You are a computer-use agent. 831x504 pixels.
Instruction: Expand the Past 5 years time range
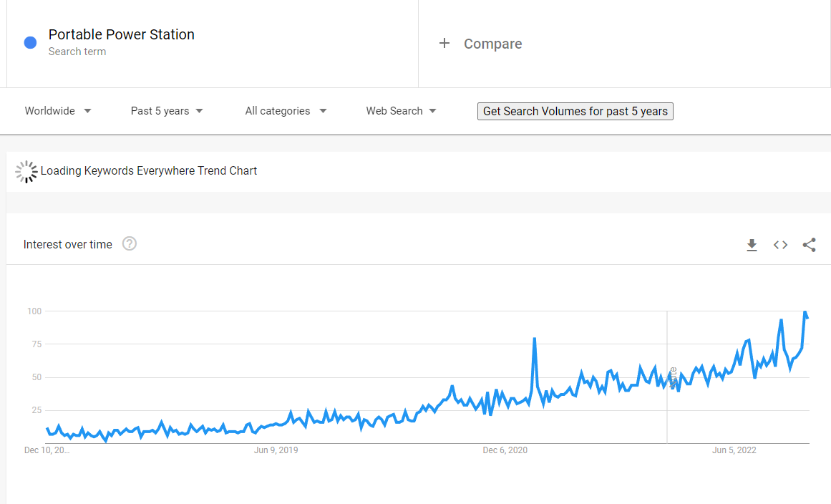167,111
